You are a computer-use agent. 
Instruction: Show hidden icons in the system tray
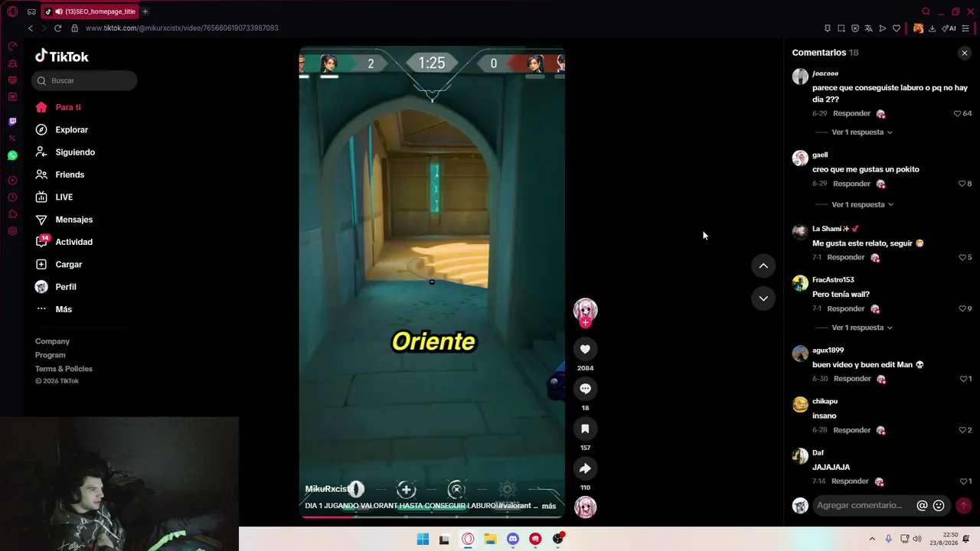[x=872, y=539]
